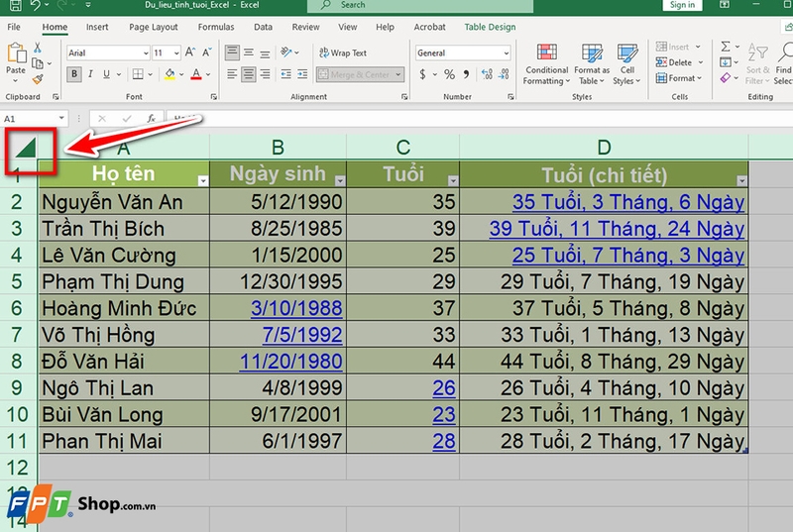Toggle Bold formatting
This screenshot has width=793, height=532.
74,74
